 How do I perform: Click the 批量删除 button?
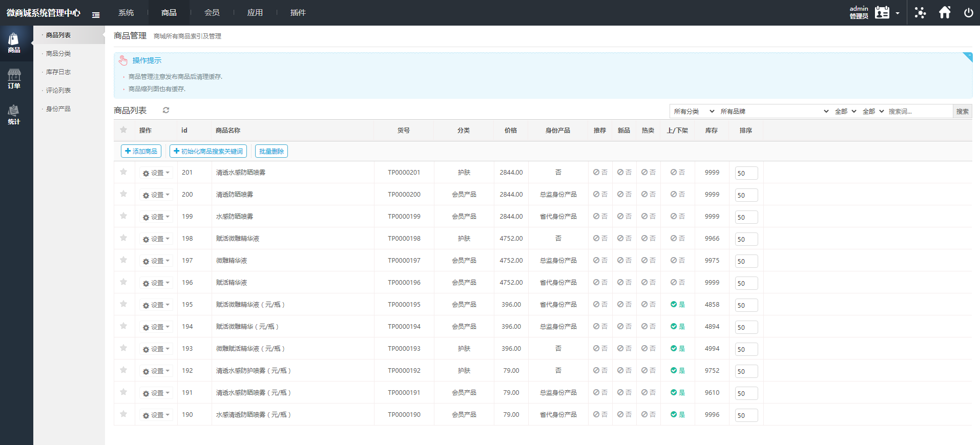271,151
